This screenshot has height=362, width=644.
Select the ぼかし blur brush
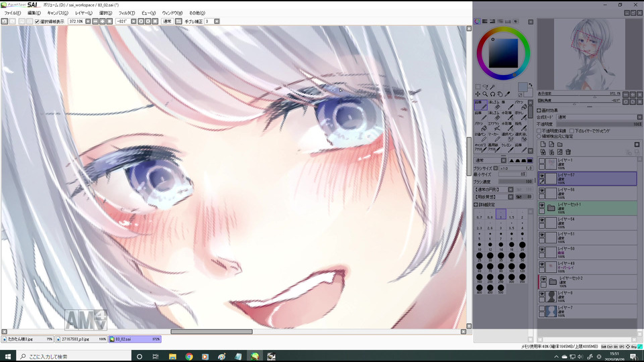[x=520, y=115]
